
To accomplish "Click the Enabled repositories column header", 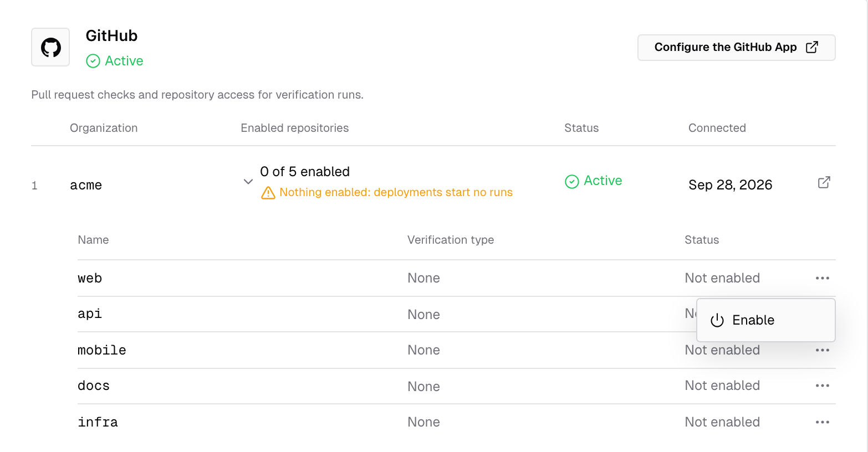I will [x=295, y=128].
